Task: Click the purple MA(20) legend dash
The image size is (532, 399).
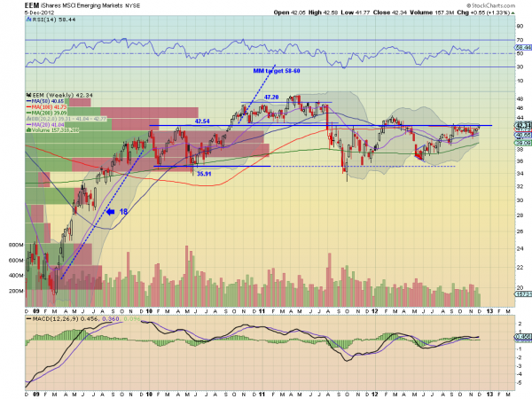Action: coord(29,124)
